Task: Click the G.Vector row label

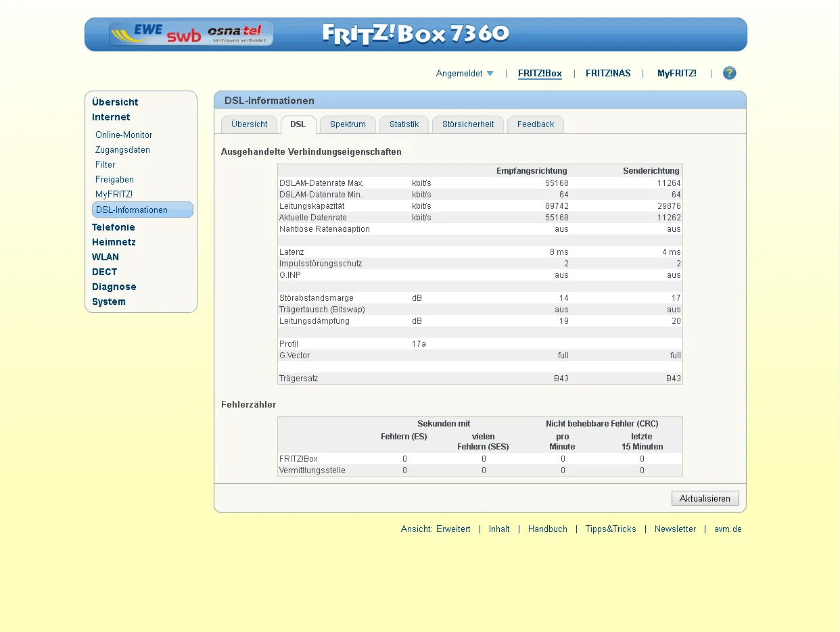Action: 295,356
